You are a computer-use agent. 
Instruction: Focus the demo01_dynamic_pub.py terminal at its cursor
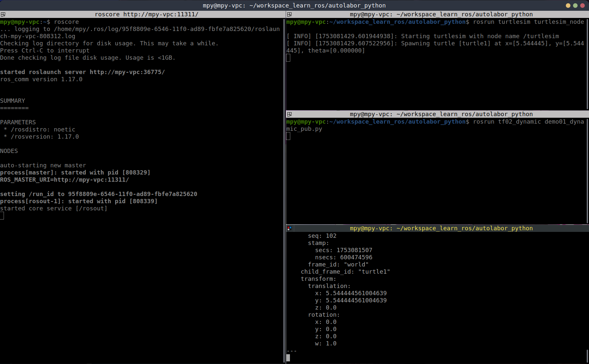pyautogui.click(x=288, y=136)
